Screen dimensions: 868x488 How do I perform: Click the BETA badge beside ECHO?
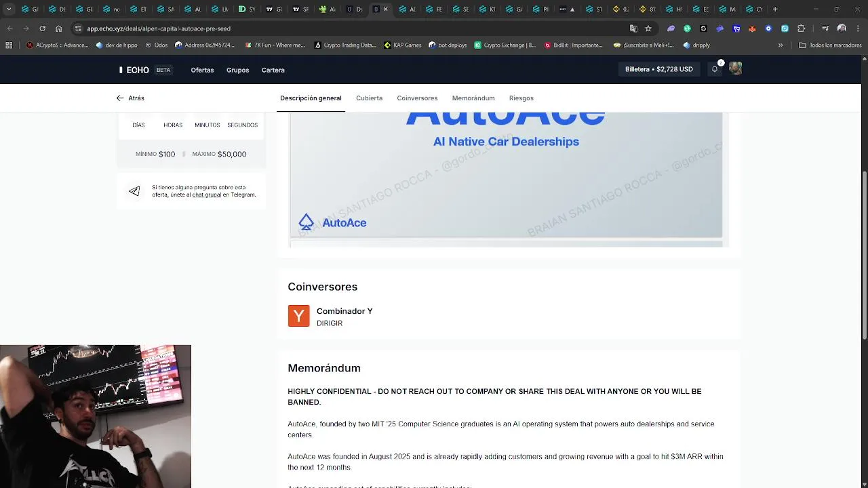(163, 70)
